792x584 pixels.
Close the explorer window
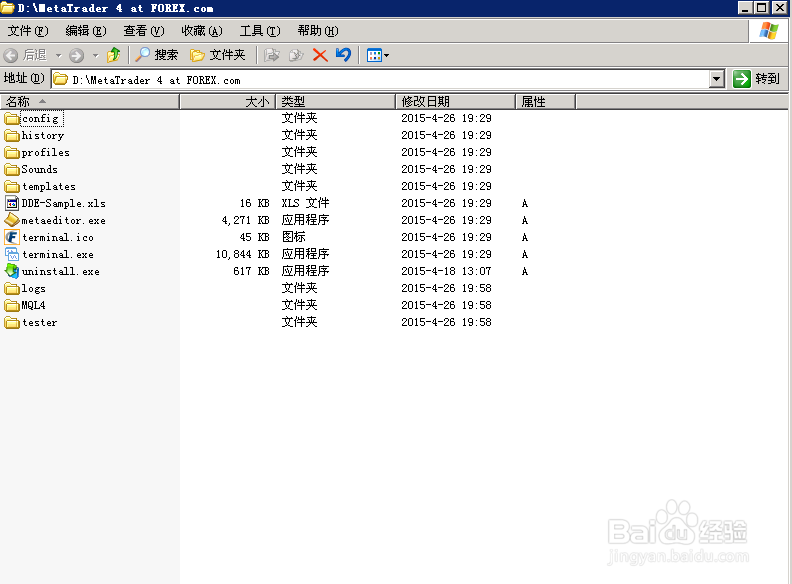click(x=780, y=8)
